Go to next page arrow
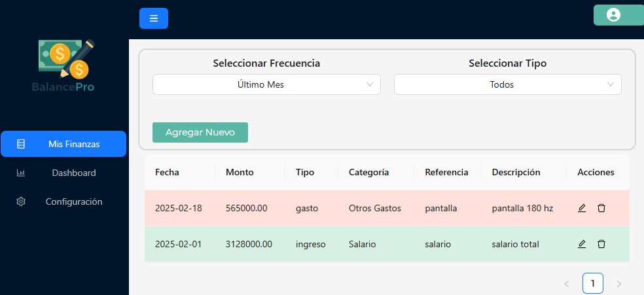The image size is (644, 295). pos(619,283)
